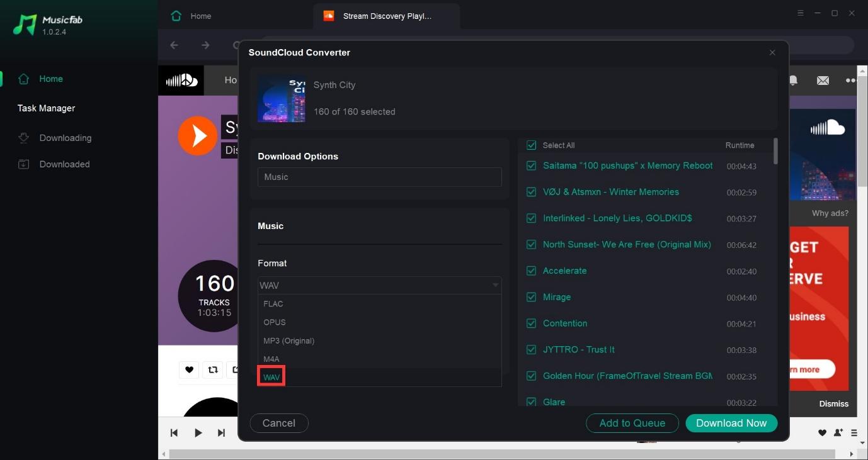
Task: Click the Task Manager heading
Action: (46, 108)
